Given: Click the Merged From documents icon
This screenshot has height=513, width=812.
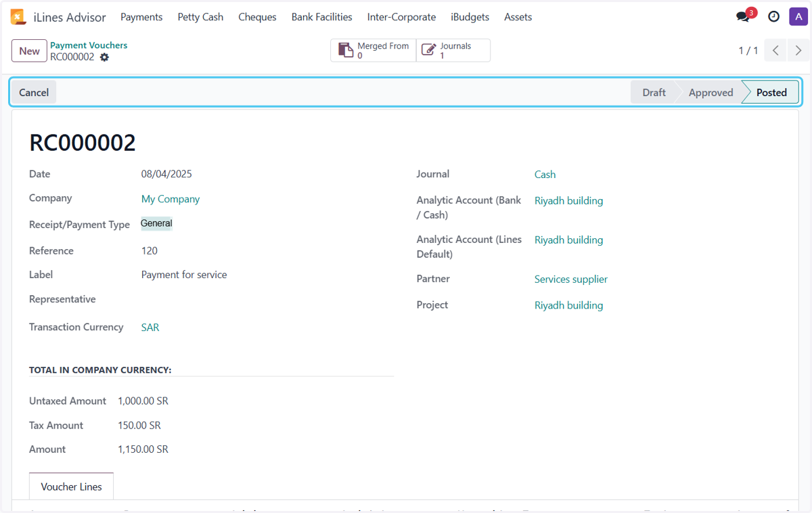Looking at the screenshot, I should 346,51.
